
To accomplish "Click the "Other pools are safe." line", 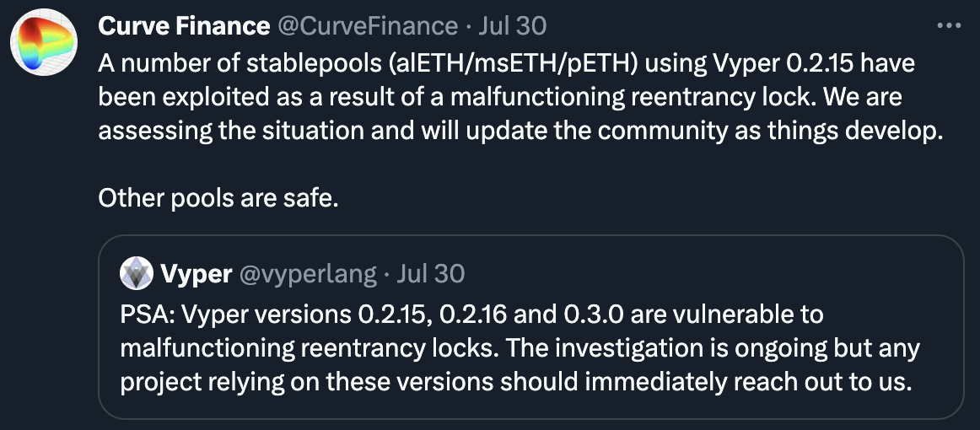I will pos(218,198).
